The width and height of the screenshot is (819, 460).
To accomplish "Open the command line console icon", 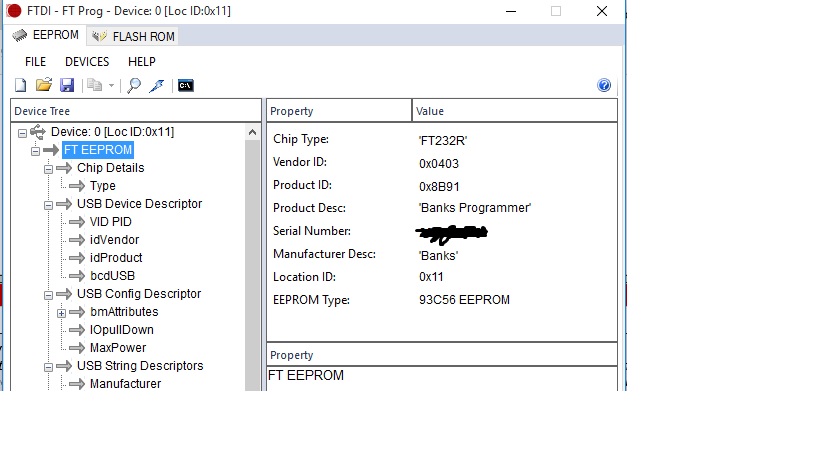I will (185, 85).
